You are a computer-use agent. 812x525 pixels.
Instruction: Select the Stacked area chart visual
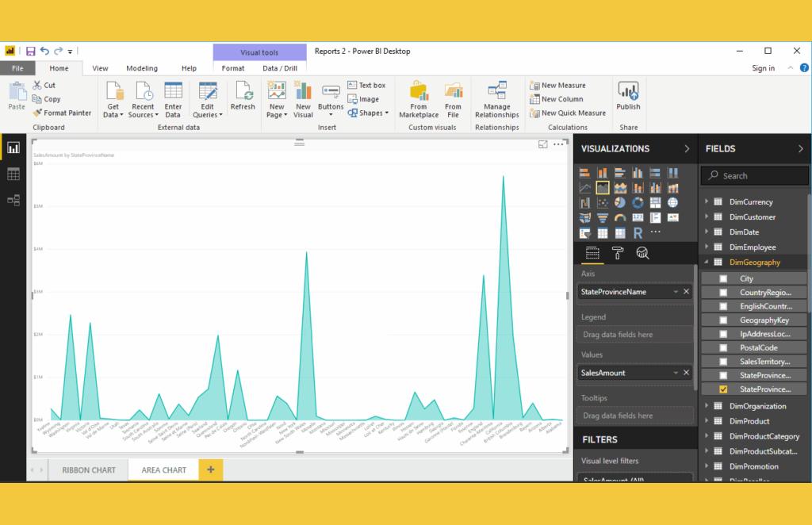click(620, 188)
